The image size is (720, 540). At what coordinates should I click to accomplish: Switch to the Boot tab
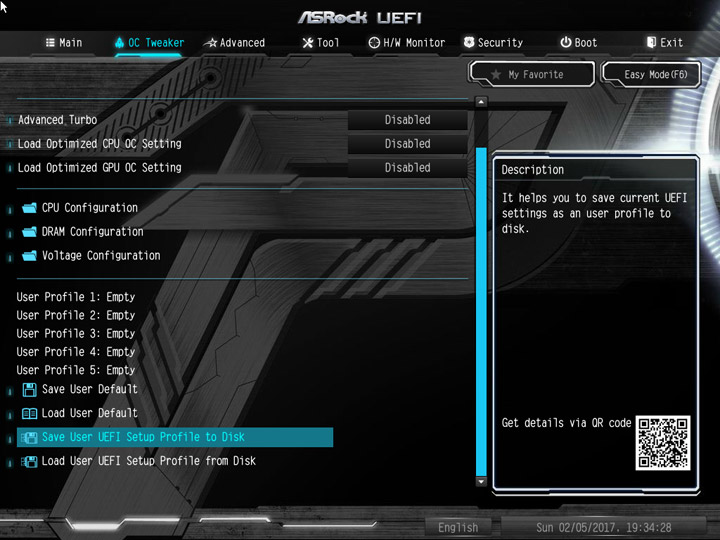coord(579,43)
